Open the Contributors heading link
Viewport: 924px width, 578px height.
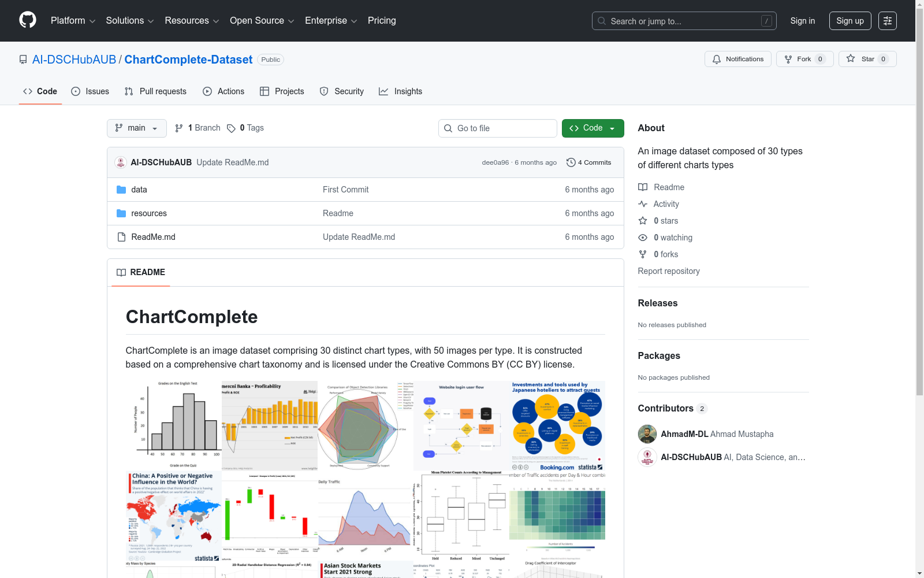(x=672, y=408)
